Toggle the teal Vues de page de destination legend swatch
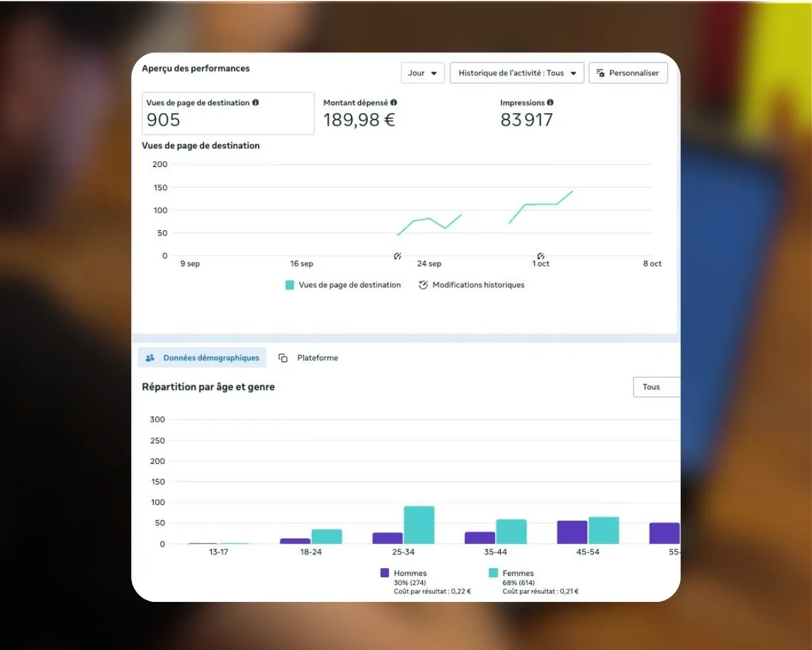 [290, 285]
